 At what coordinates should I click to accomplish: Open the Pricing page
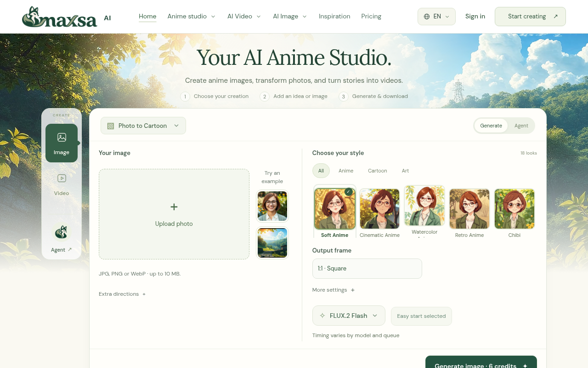[x=371, y=17]
